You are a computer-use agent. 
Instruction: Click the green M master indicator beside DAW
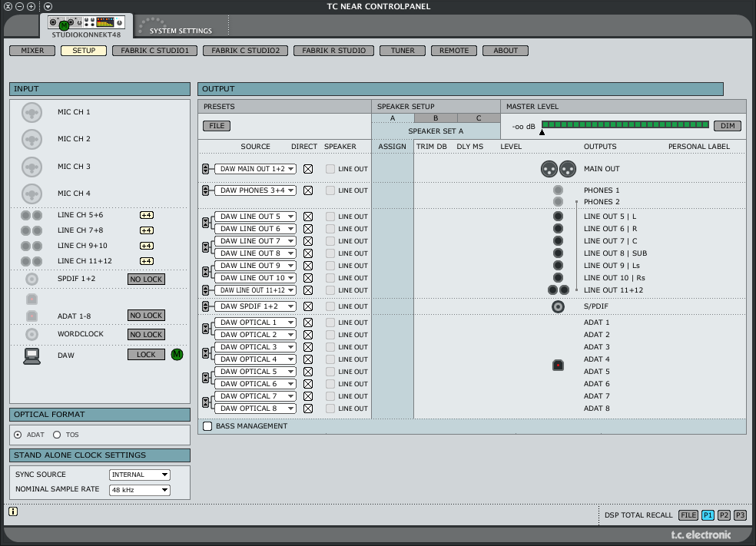pyautogui.click(x=177, y=355)
